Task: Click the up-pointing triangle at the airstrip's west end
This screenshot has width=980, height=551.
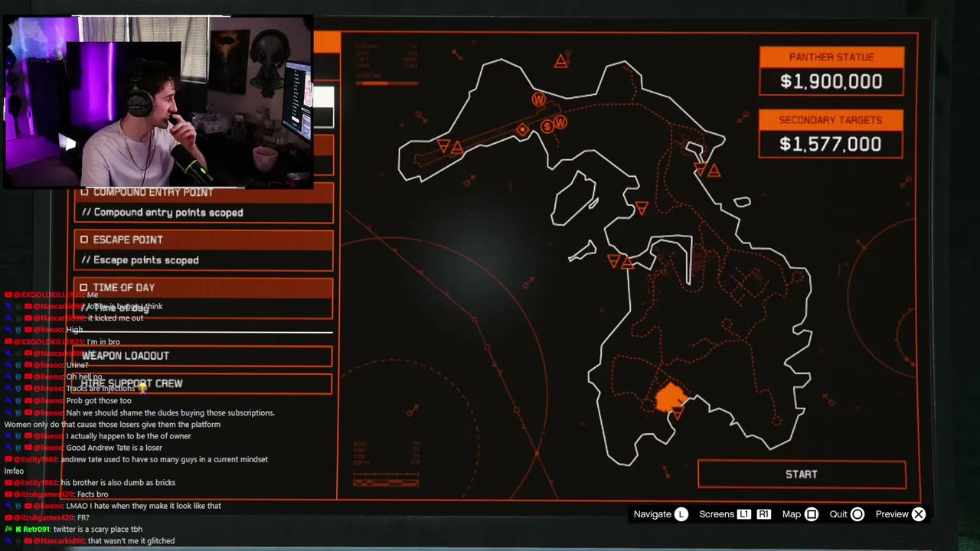Action: click(456, 148)
